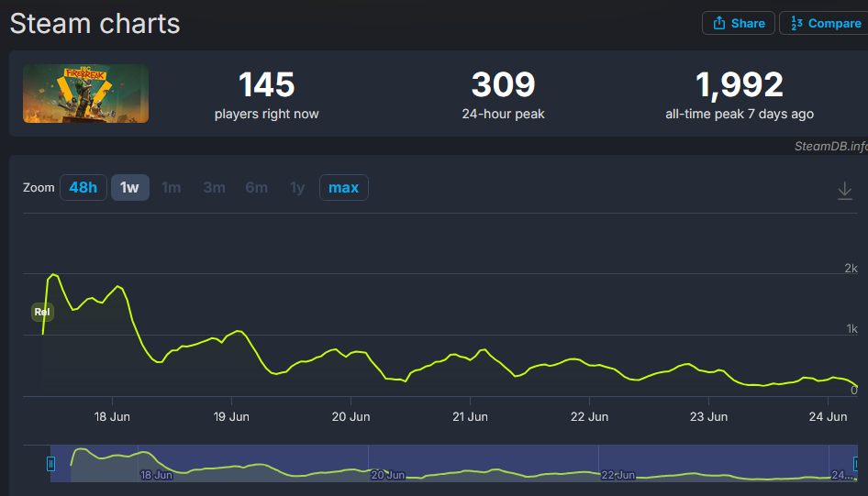
Task: Click the ranking icon inside Compare button
Action: pyautogui.click(x=796, y=23)
